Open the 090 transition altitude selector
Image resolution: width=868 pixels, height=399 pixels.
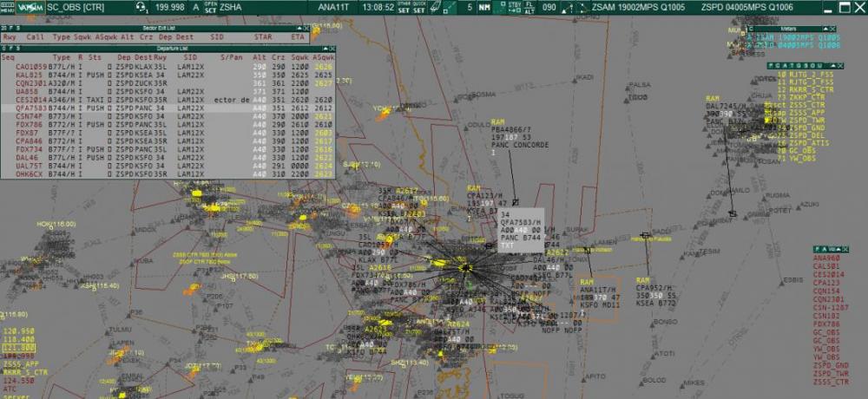(x=549, y=7)
